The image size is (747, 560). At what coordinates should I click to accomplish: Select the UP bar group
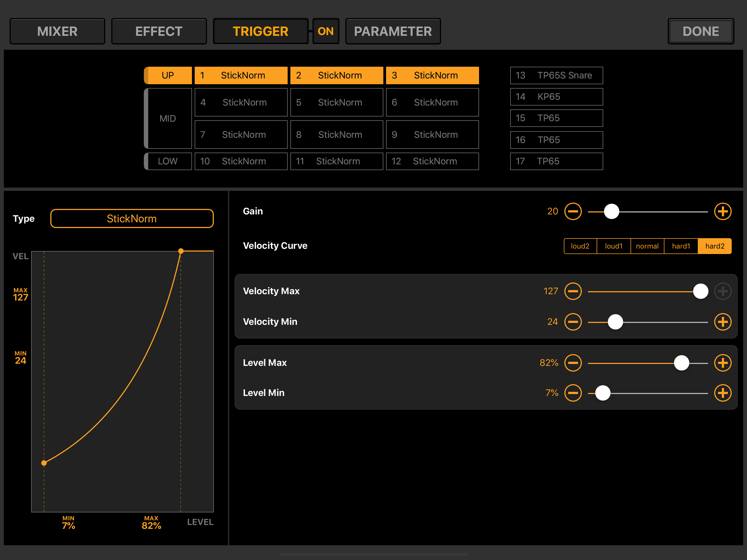(x=168, y=75)
